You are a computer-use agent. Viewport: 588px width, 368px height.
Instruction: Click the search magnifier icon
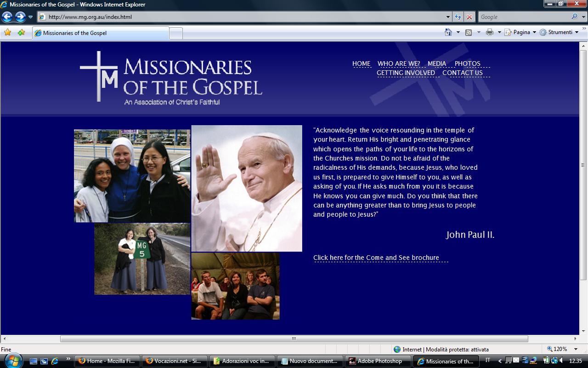point(574,17)
